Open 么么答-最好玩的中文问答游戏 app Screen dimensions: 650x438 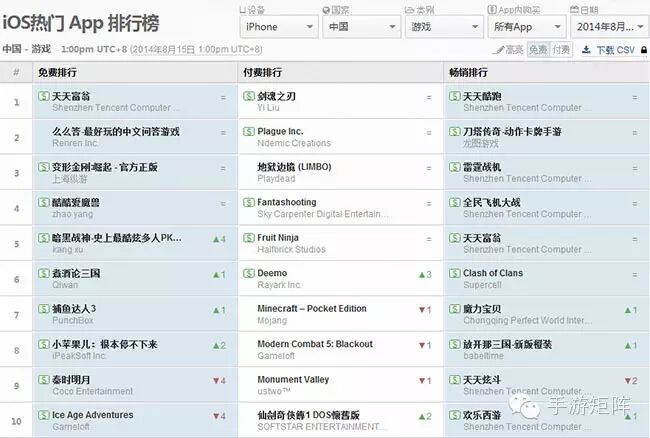[116, 132]
